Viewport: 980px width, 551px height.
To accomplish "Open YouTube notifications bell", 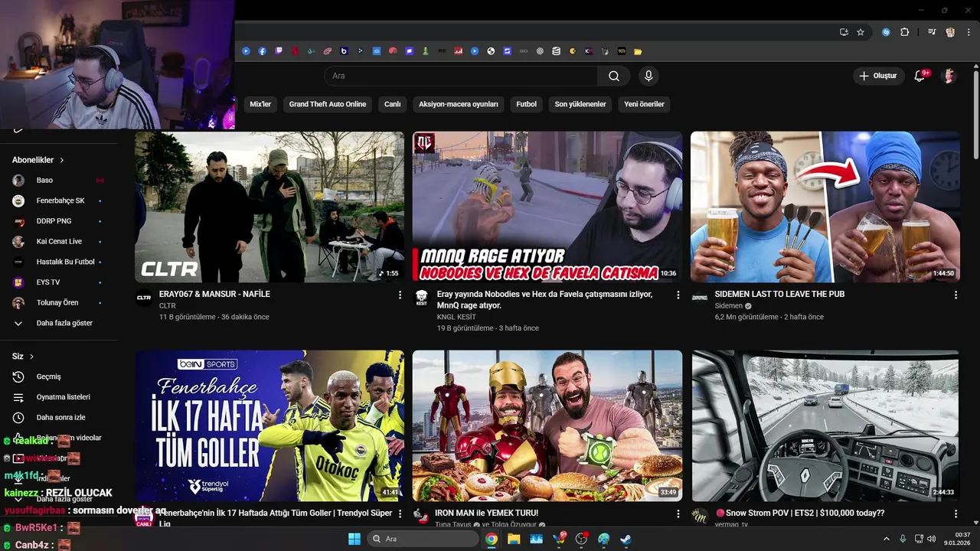I will tap(920, 76).
